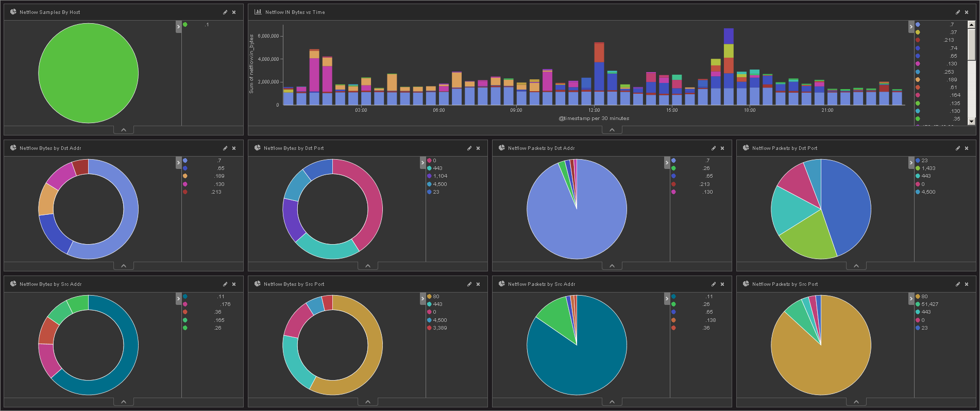Edit the Netflow Bytes by Dst Addr panel
The image size is (980, 411).
[225, 148]
